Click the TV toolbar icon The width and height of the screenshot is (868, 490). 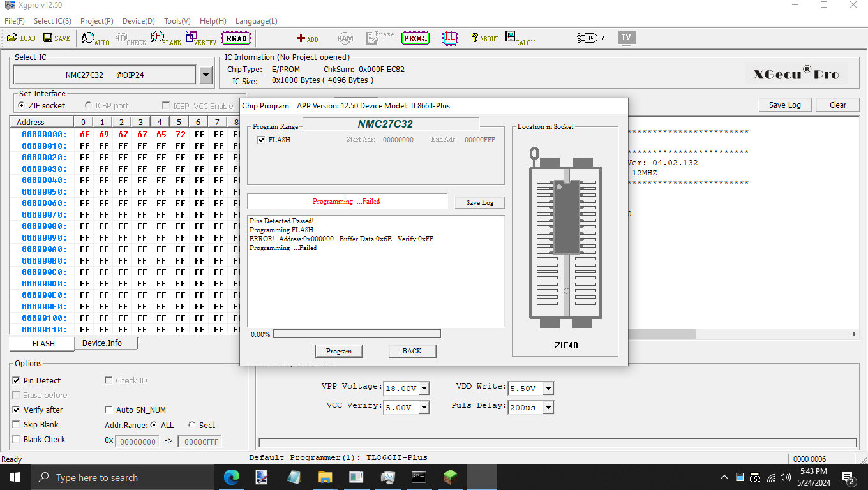[626, 38]
